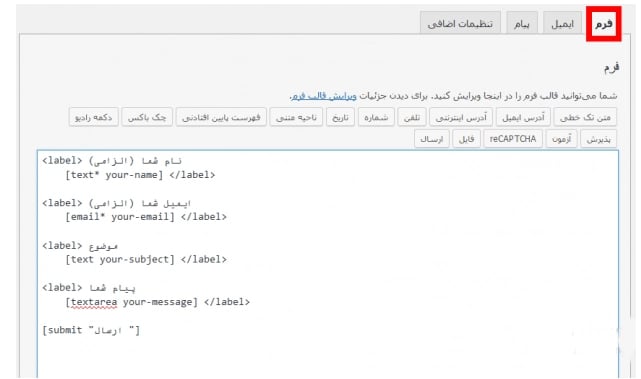Click inside the form template textarea
641x379 pixels.
click(x=328, y=264)
